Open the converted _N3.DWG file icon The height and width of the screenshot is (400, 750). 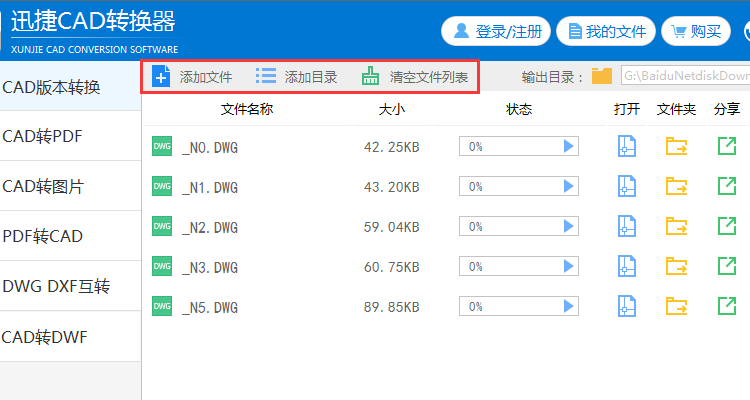point(627,266)
